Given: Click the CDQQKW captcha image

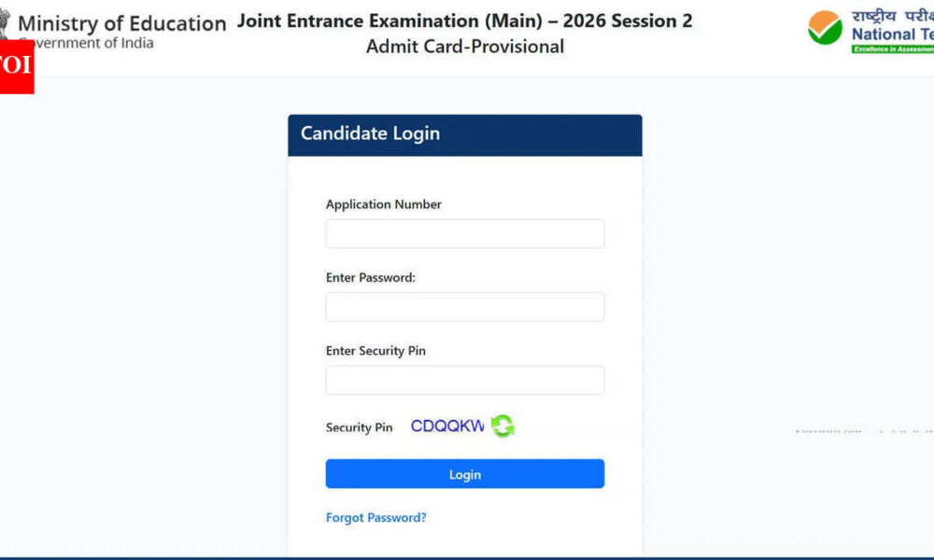Looking at the screenshot, I should click(x=447, y=427).
